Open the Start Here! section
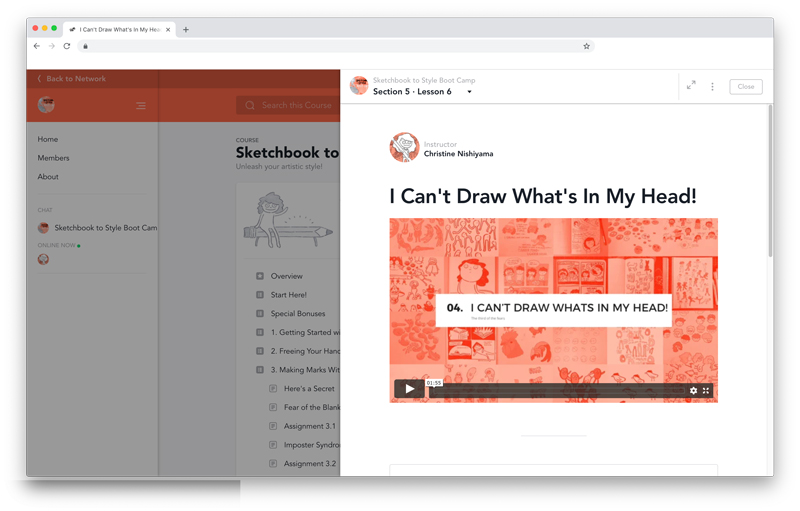Image resolution: width=800 pixels, height=511 pixels. click(x=289, y=295)
